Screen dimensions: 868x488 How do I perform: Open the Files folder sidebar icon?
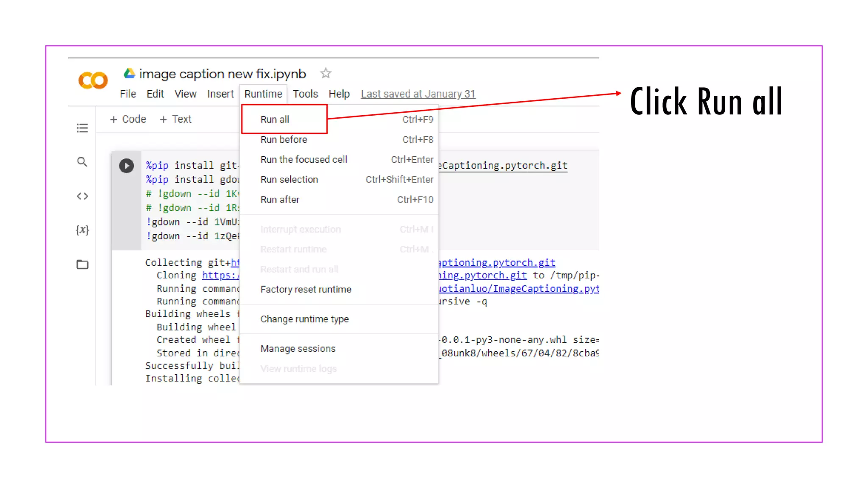82,264
